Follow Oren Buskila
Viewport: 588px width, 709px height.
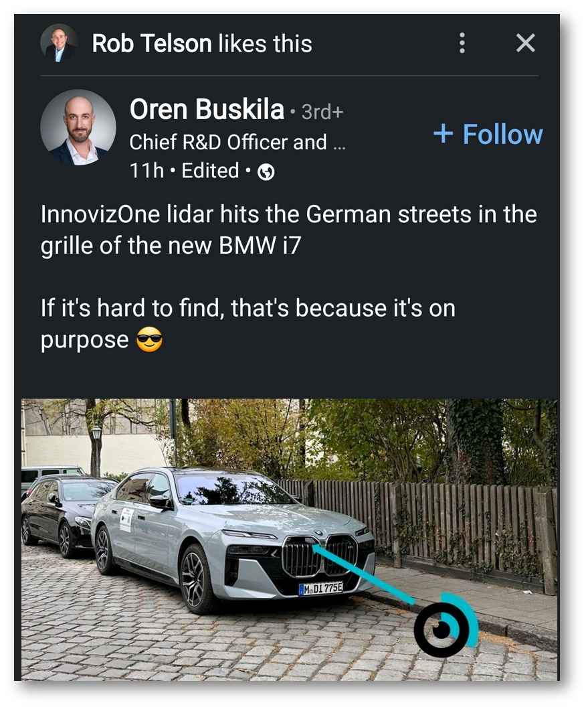point(488,135)
